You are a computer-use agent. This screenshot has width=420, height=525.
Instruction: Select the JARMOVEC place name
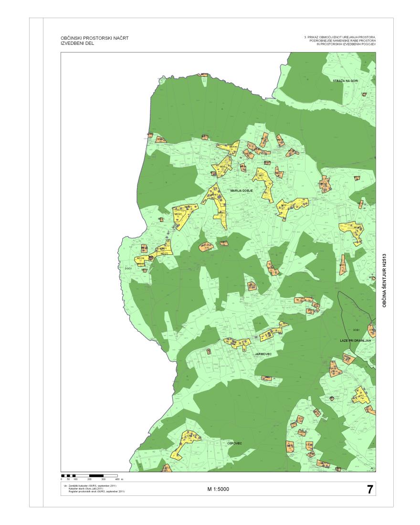(x=263, y=354)
